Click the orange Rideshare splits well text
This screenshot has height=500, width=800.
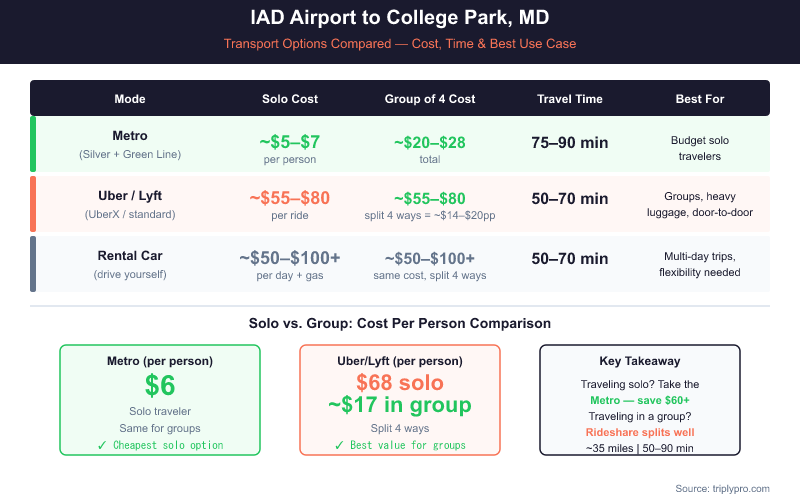point(640,432)
